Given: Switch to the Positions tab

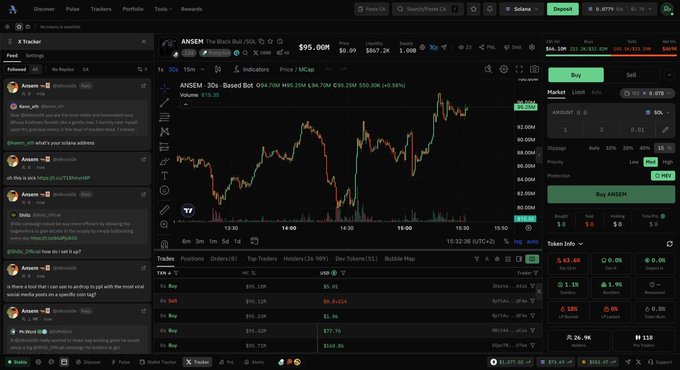Looking at the screenshot, I should pos(192,259).
